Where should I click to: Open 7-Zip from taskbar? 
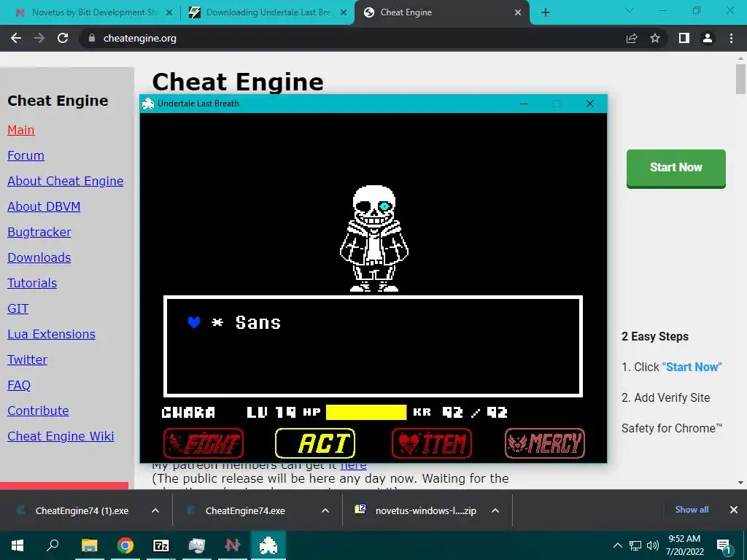[161, 545]
